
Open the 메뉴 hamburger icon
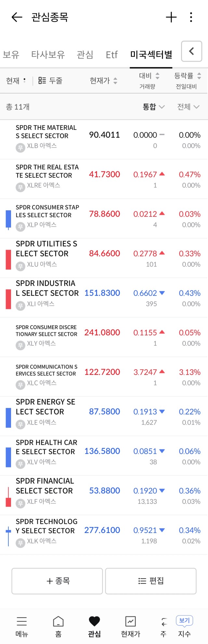click(x=22, y=621)
